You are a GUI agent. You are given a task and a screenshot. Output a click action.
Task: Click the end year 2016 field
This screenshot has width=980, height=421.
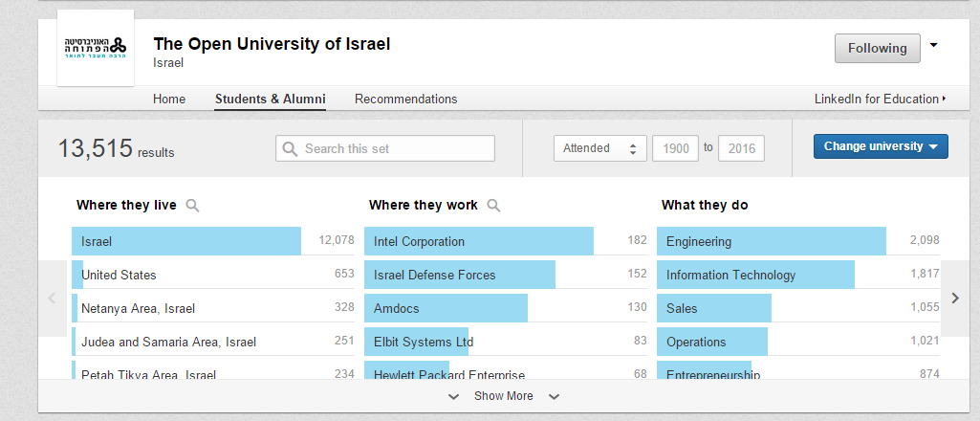pos(741,148)
